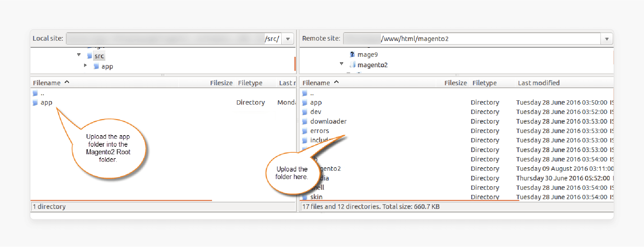Sort local list by Filetype column
The width and height of the screenshot is (644, 247).
coord(250,83)
